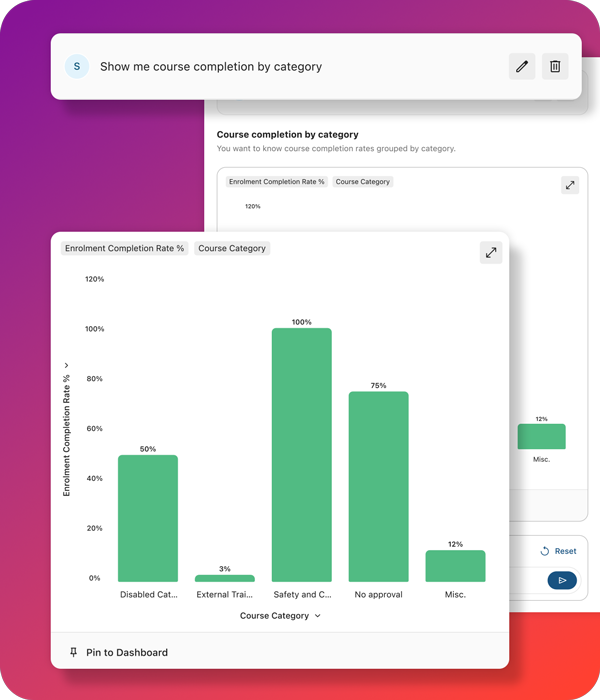600x700 pixels.
Task: Select the 100% Safety and C... bar
Action: click(x=301, y=455)
